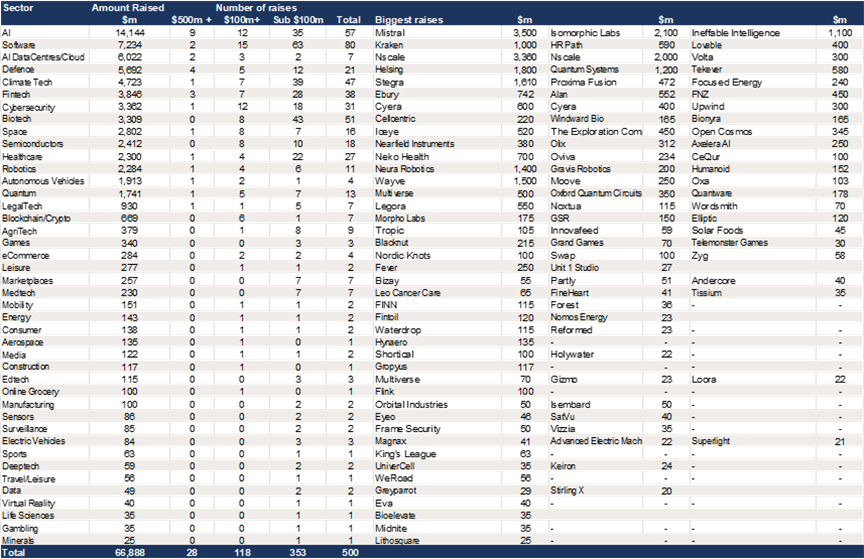
Task: Click the 'Lovable' company cell
Action: (x=707, y=45)
